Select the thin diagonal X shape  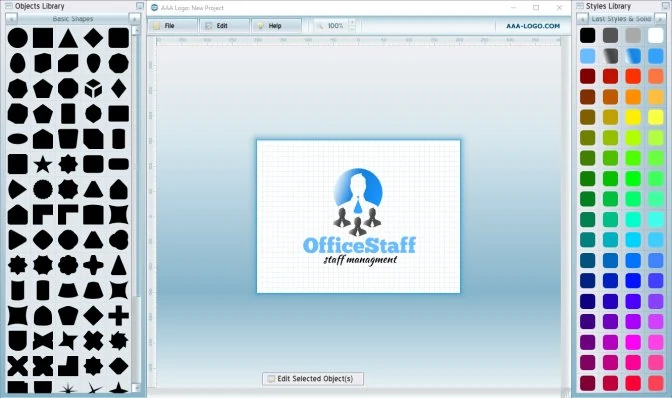pos(18,366)
